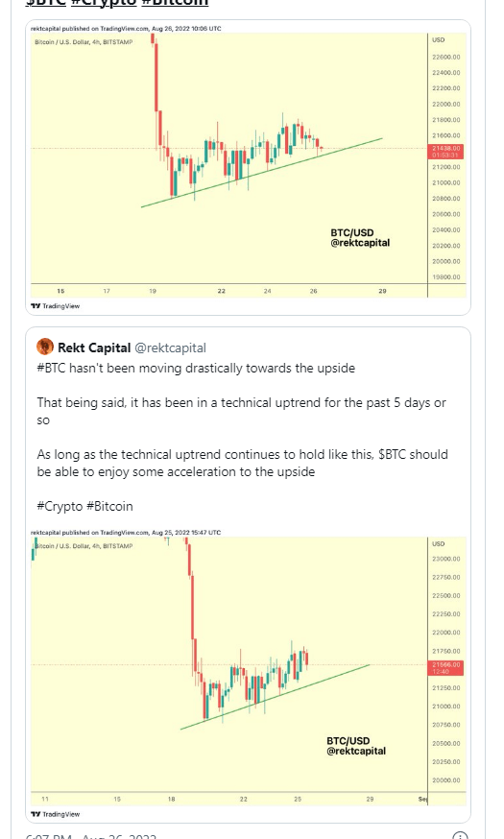This screenshot has width=504, height=839.
Task: Open the Rekt Capital display name
Action: point(94,348)
